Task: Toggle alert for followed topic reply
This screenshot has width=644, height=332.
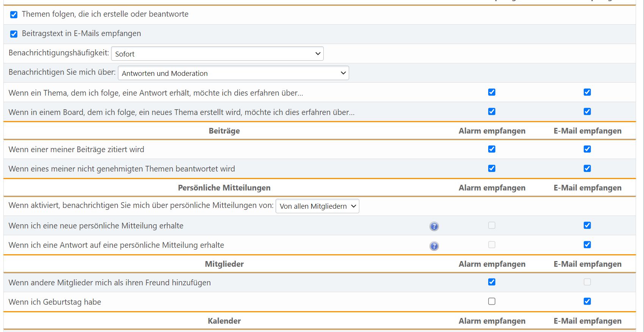Action: pos(492,92)
